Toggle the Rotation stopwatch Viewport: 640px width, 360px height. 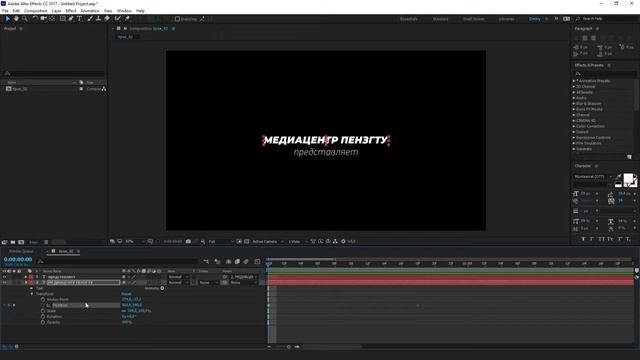point(43,317)
